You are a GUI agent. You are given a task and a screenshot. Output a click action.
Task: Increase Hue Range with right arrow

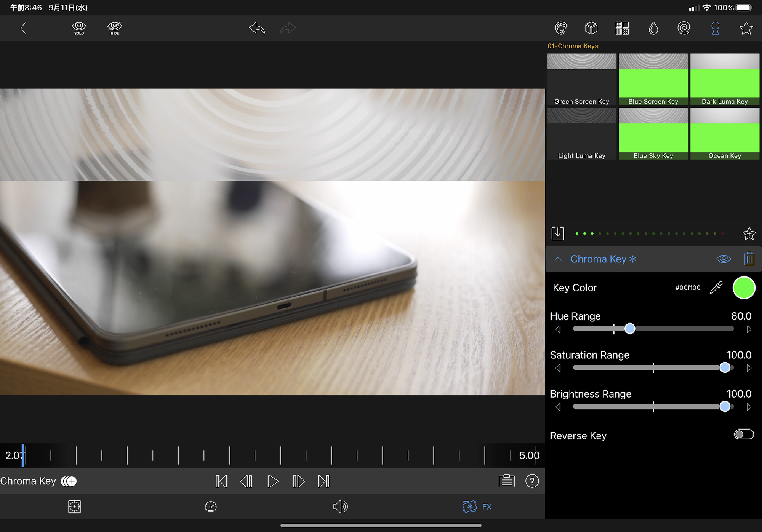tap(749, 329)
